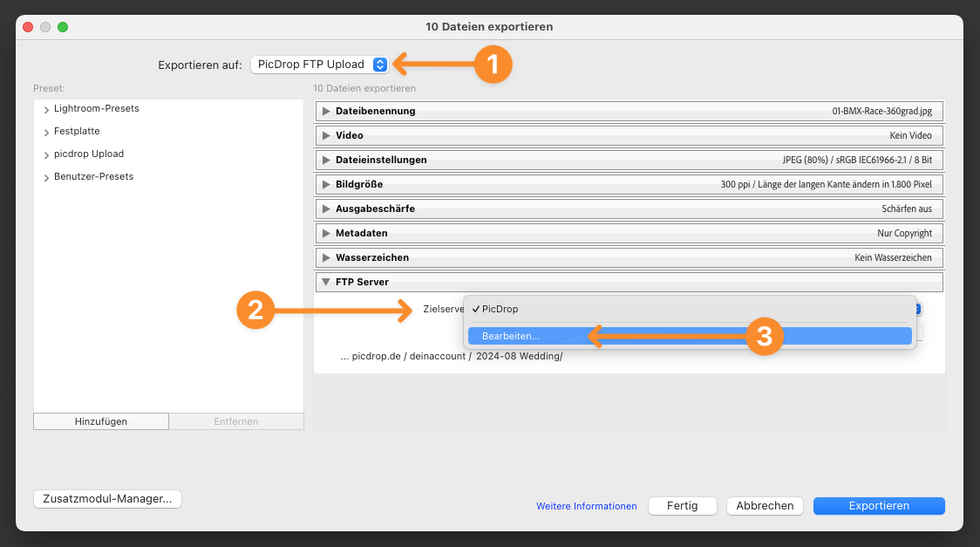980x547 pixels.
Task: Choose Bearbeiten... in the Zielserver menu
Action: pyautogui.click(x=690, y=336)
